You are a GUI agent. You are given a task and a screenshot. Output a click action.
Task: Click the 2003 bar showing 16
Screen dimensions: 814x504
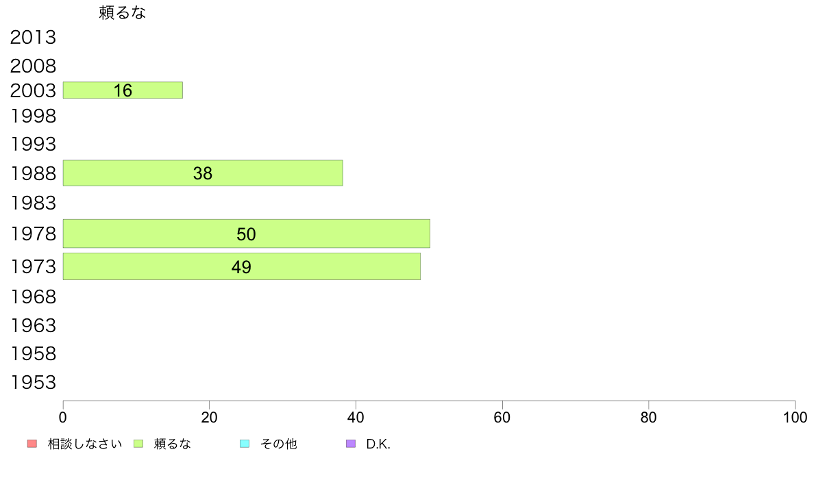pos(123,90)
